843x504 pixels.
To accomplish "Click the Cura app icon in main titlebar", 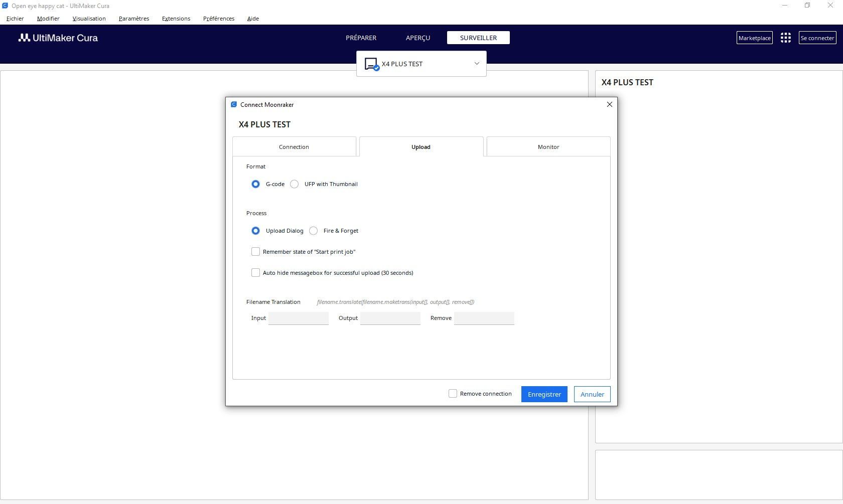I will pos(5,6).
